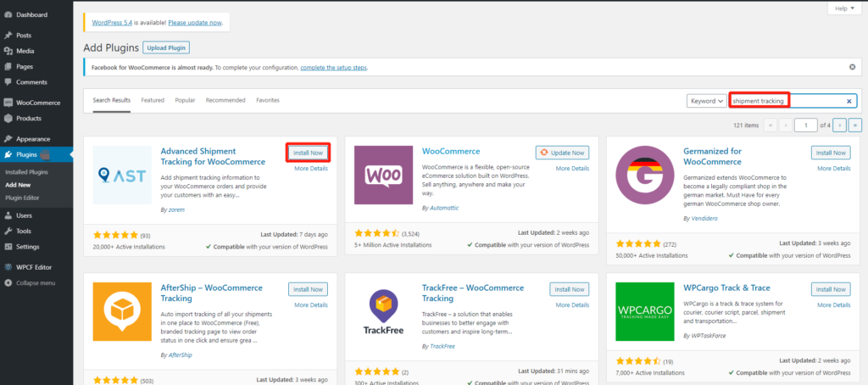Click complete the setup steps link
The height and width of the screenshot is (385, 868).
pyautogui.click(x=334, y=68)
